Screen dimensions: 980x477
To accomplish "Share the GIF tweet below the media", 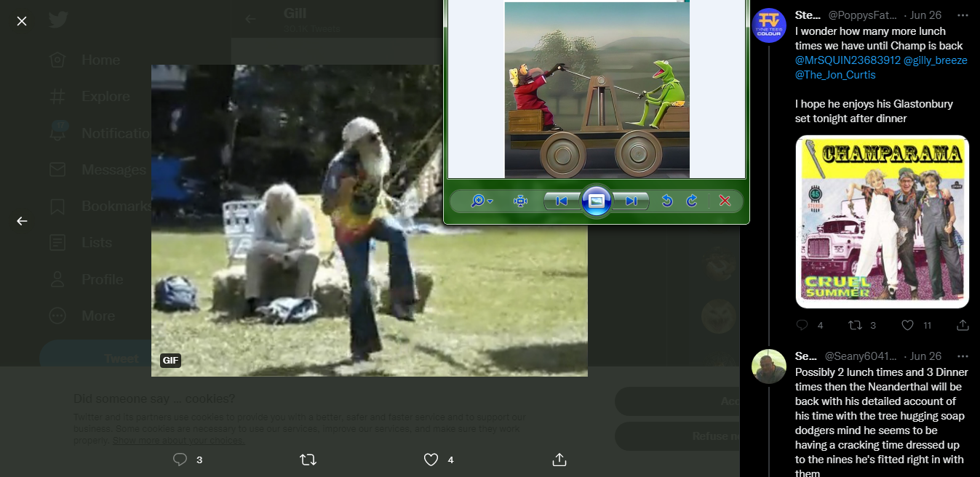I will click(x=559, y=460).
